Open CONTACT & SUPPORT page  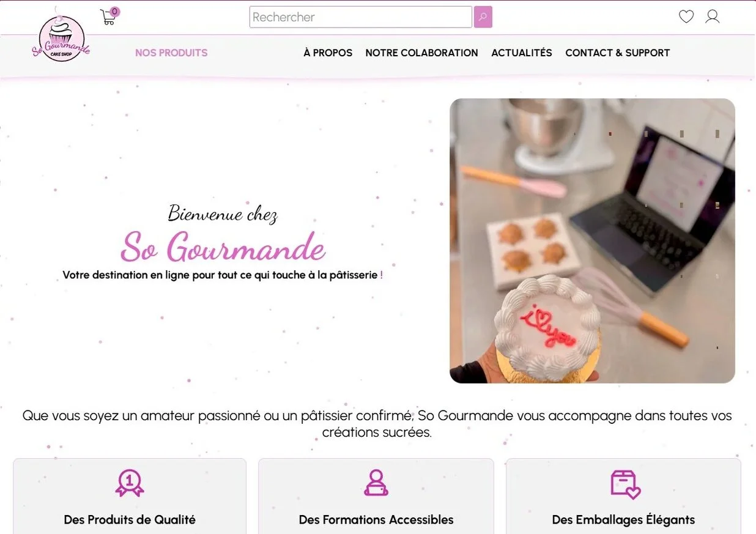tap(618, 53)
